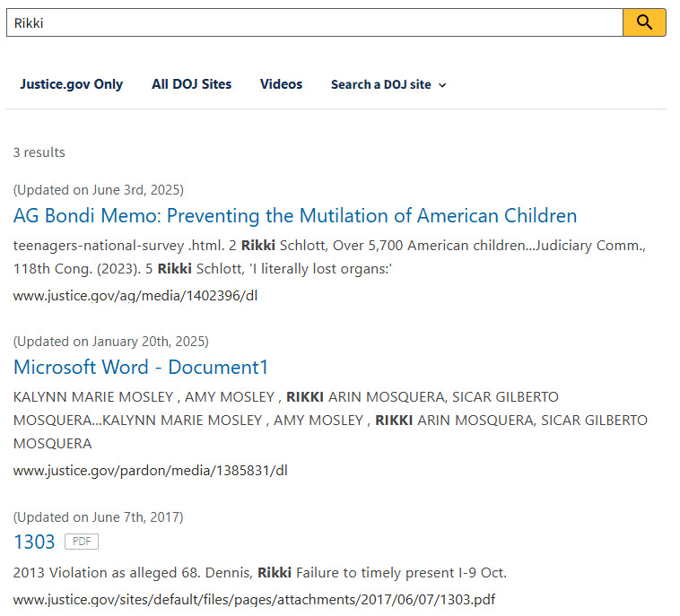Open the 1303 result title
Image resolution: width=680 pixels, height=616 pixels.
tap(34, 542)
